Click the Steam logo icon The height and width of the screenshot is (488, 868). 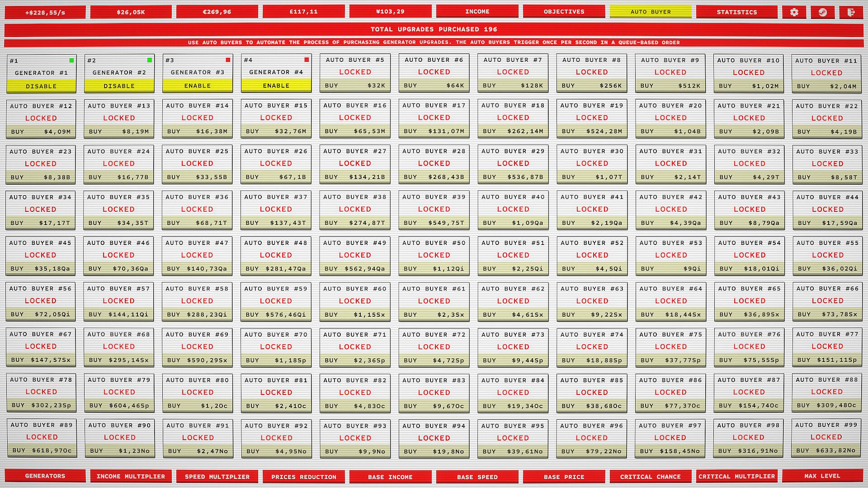pos(822,12)
